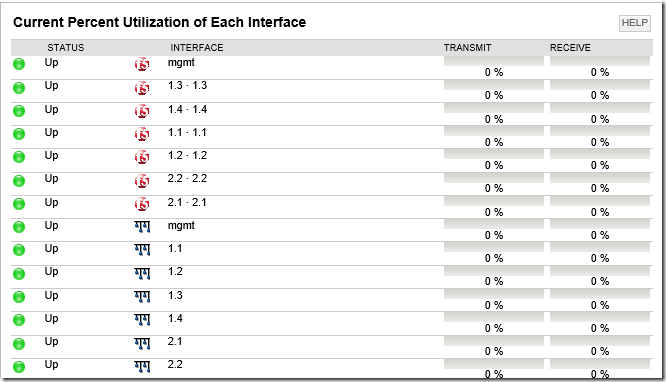The image size is (666, 382).
Task: Click the red F5 icon beside first mgmt
Action: pyautogui.click(x=142, y=65)
